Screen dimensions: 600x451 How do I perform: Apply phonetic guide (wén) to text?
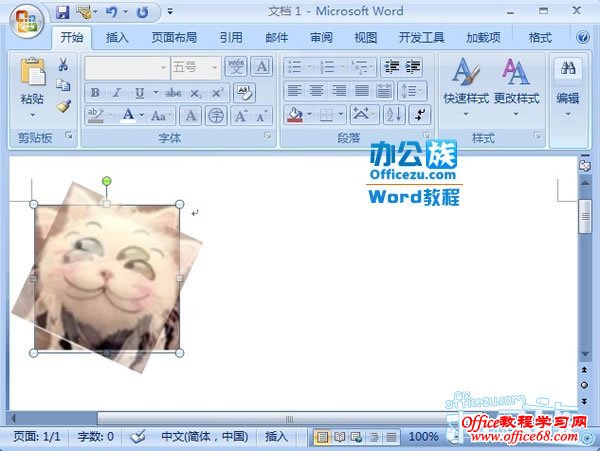pos(236,67)
